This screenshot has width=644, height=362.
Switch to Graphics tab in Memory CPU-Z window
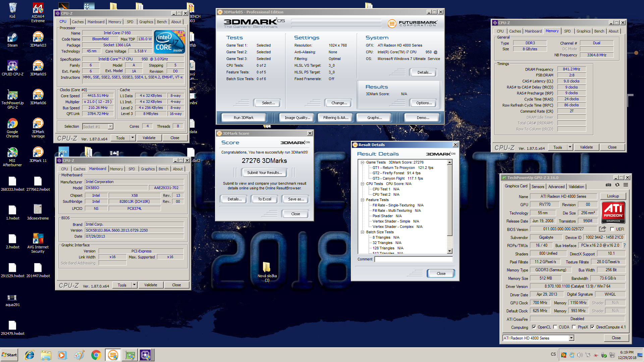coord(583,31)
